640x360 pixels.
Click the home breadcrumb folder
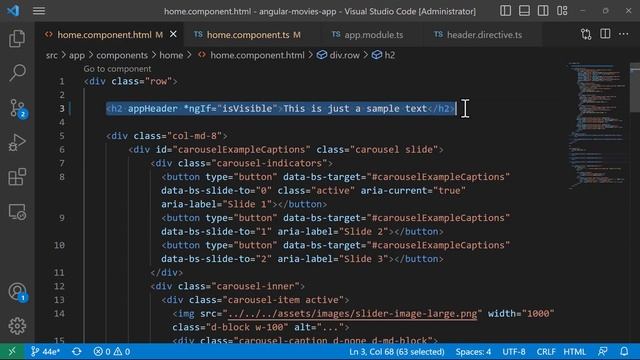point(171,55)
